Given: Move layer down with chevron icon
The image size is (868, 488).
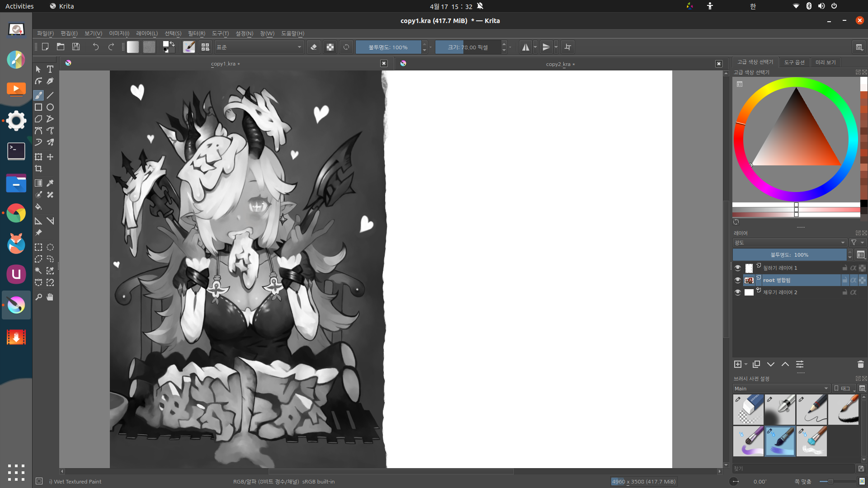Looking at the screenshot, I should click(771, 364).
